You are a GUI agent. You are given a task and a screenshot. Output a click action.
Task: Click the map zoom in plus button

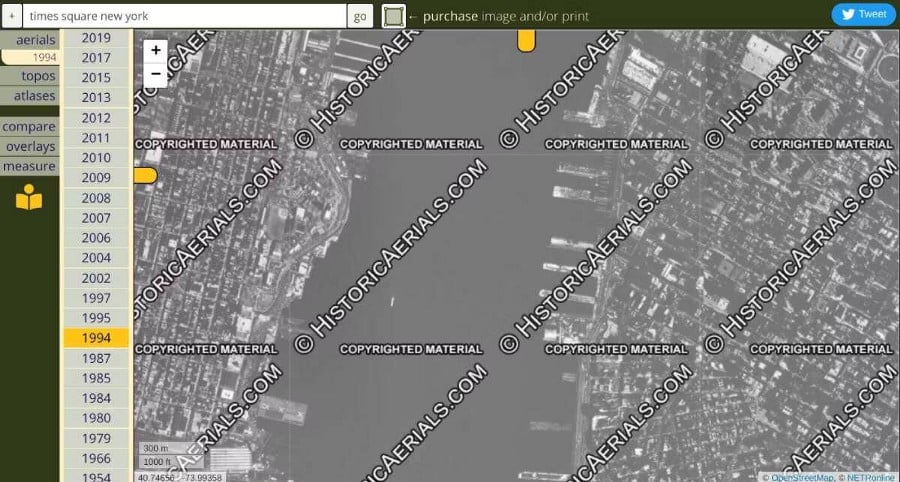tap(156, 51)
